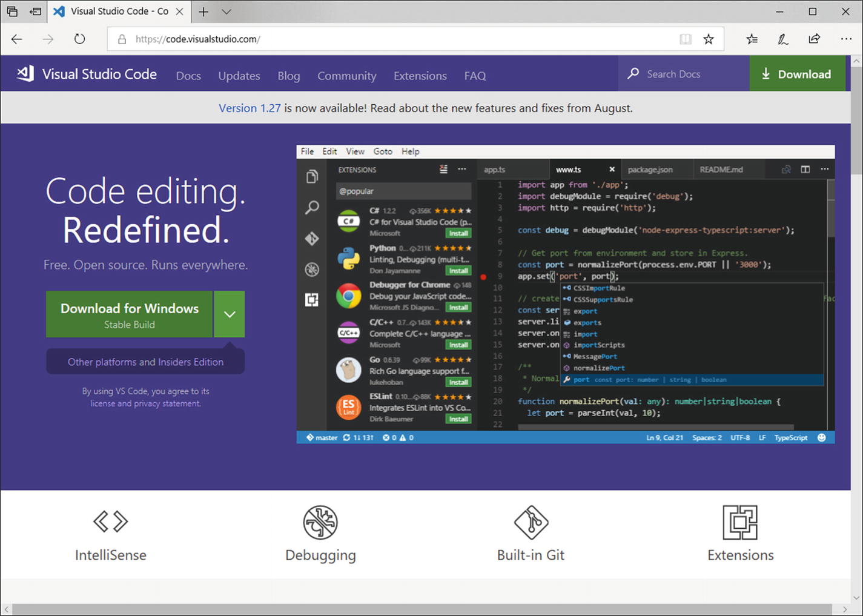This screenshot has height=616, width=863.
Task: Open the Add notes pen icon
Action: (x=783, y=39)
